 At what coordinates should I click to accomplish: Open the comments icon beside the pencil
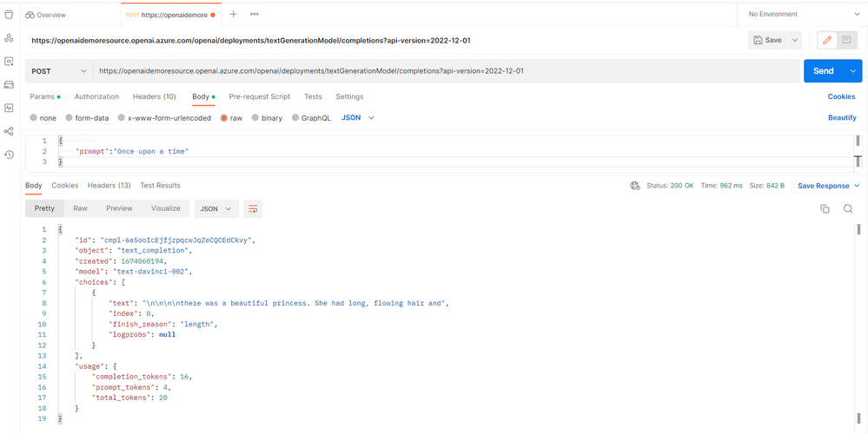tap(846, 40)
